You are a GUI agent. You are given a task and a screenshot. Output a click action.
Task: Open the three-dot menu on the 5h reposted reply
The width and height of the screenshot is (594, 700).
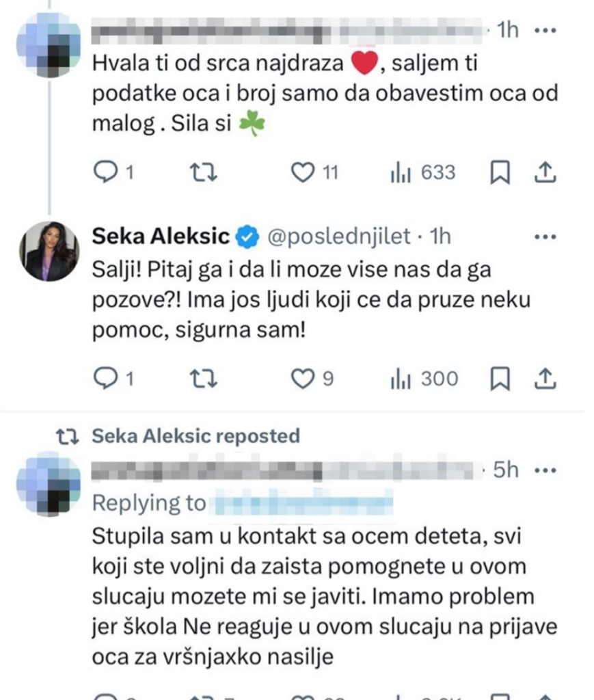click(545, 470)
